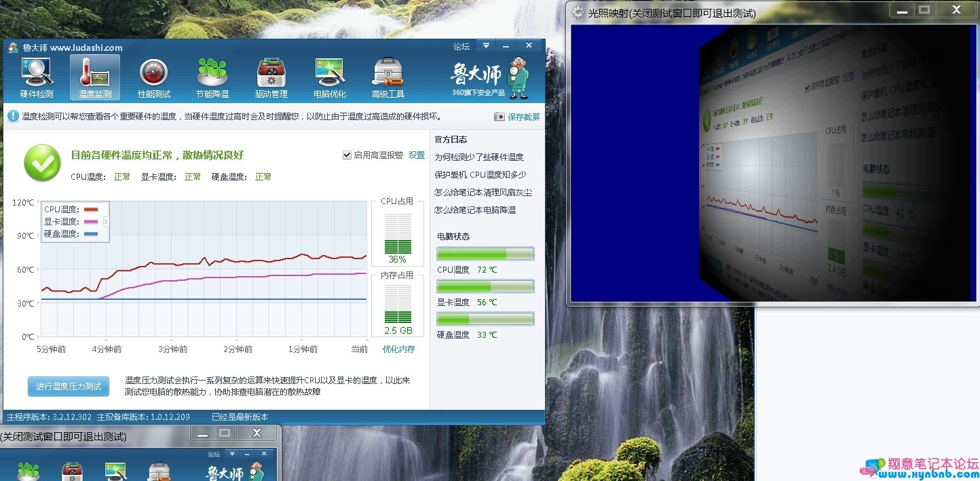Go to 电脑优化 in Ludashi toolbar
Viewport: 980px width, 481px height.
[330, 79]
